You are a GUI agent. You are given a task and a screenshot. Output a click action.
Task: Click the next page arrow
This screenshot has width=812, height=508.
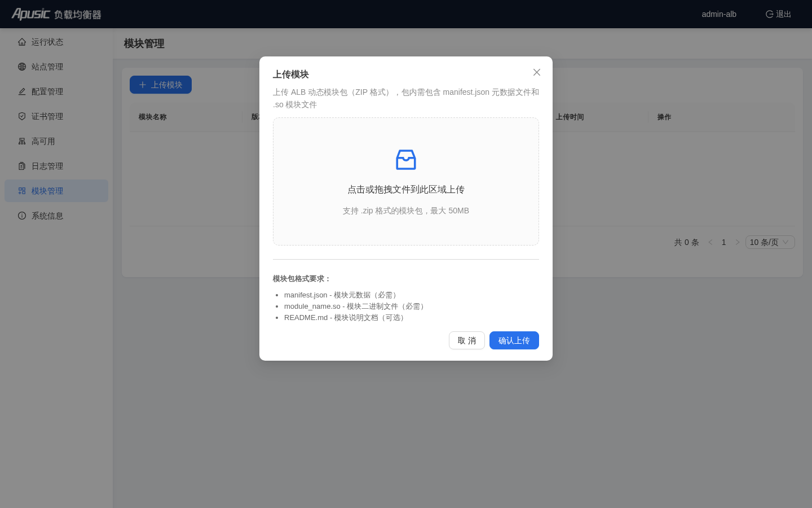click(738, 242)
